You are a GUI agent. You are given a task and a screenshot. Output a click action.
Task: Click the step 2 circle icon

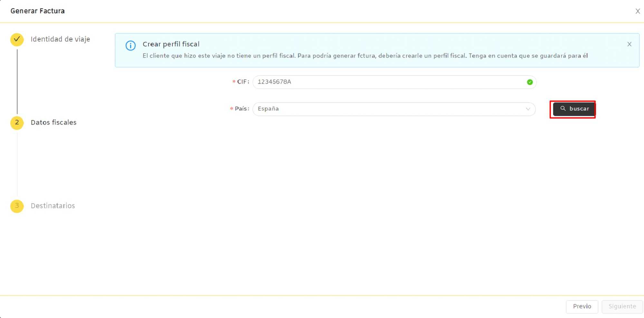[17, 122]
